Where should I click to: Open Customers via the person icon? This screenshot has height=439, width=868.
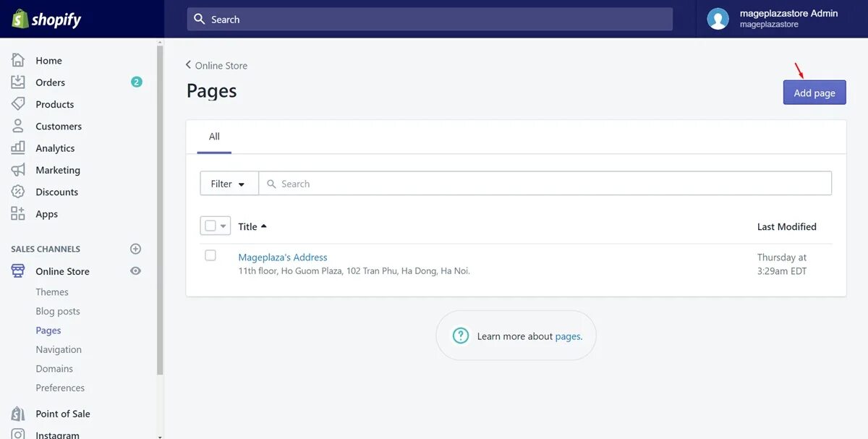(18, 126)
